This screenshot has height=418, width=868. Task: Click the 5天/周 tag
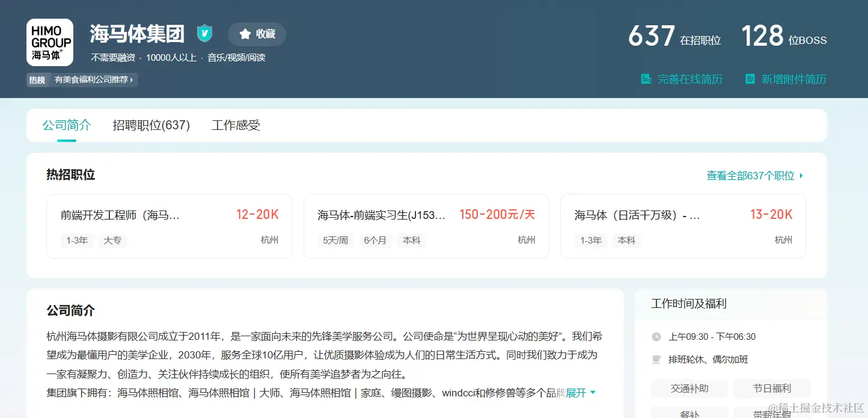335,240
